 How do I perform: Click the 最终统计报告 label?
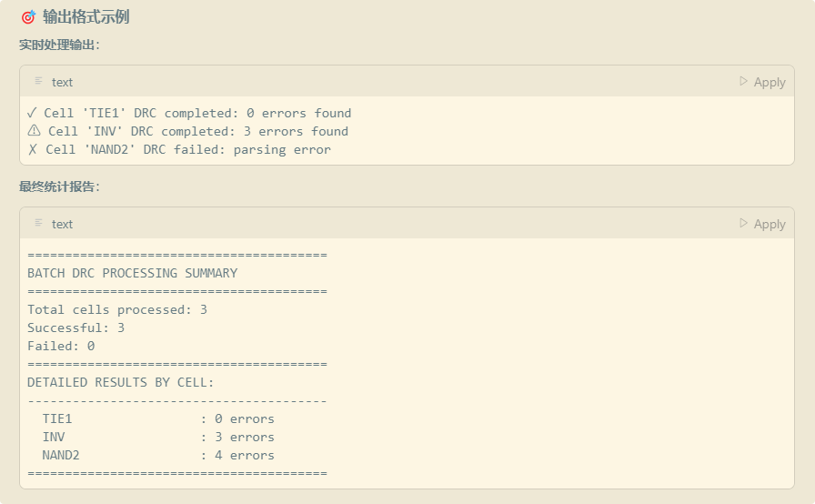click(x=59, y=187)
